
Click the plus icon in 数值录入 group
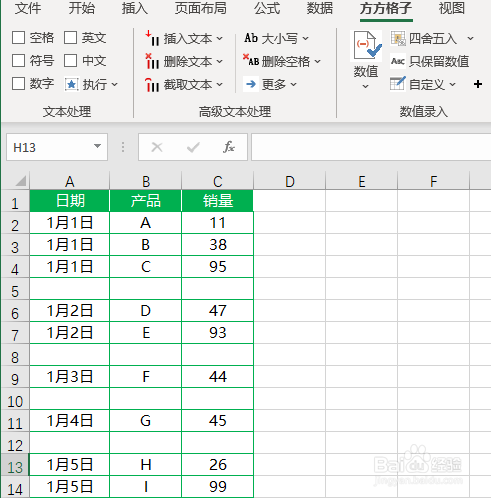pos(478,84)
